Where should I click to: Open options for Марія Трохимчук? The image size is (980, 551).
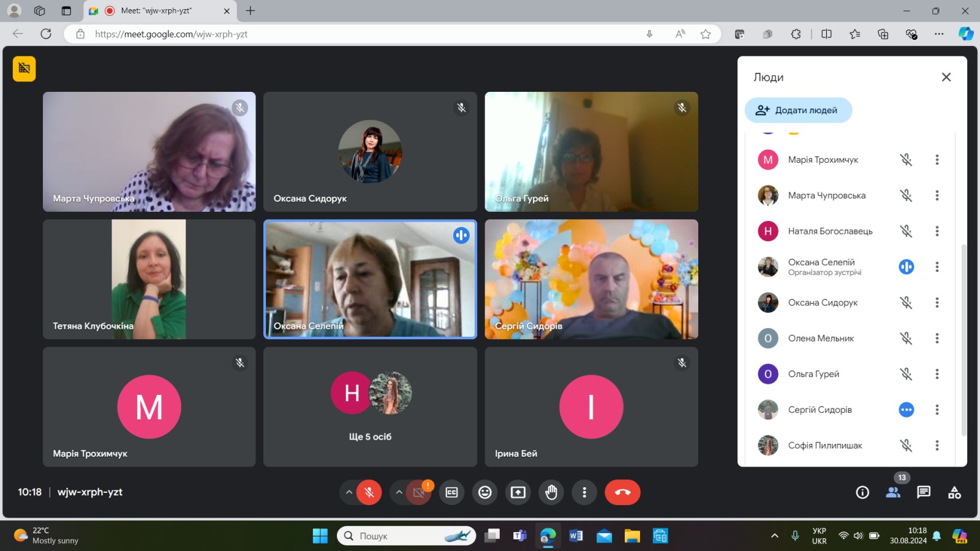pos(937,160)
